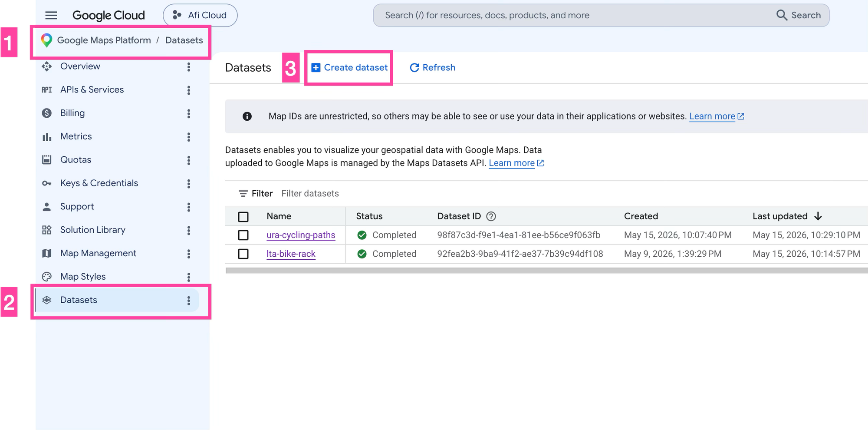
Task: Open Map Styles more options
Action: tap(188, 277)
